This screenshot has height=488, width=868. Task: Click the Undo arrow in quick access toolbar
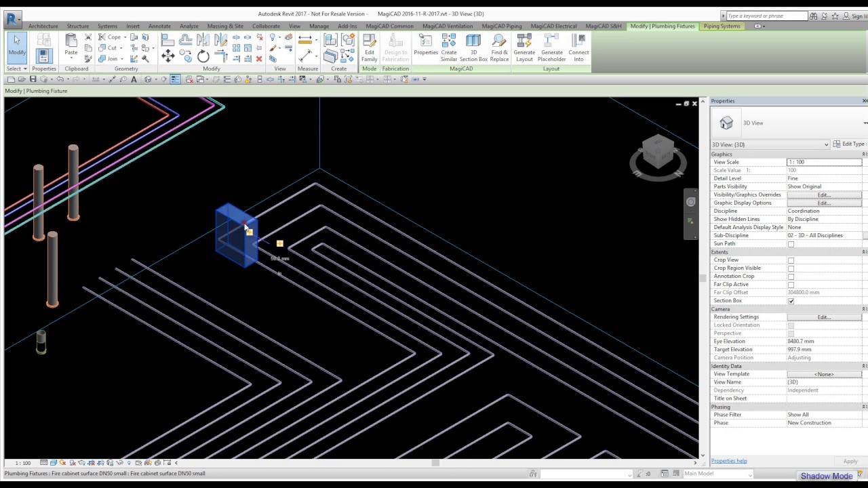click(x=60, y=79)
